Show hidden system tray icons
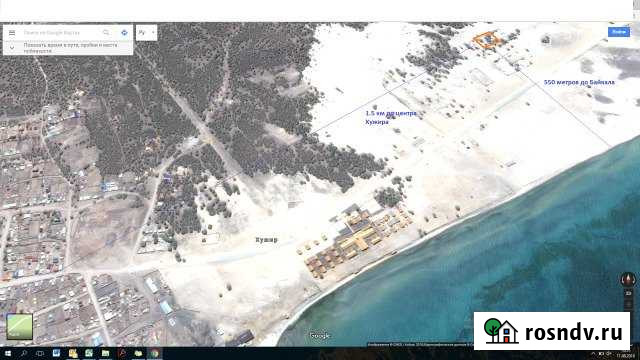The height and width of the screenshot is (360, 640). pyautogui.click(x=593, y=354)
